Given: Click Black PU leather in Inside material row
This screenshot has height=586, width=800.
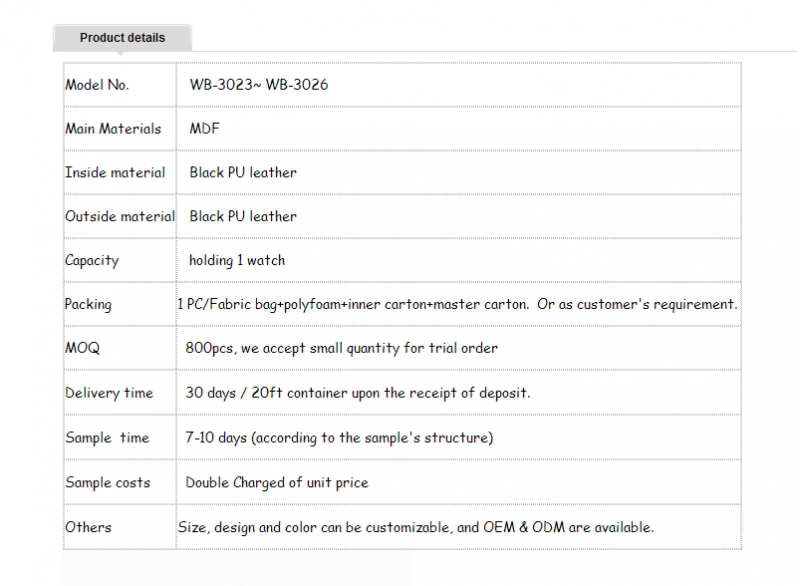Looking at the screenshot, I should pos(243,172).
